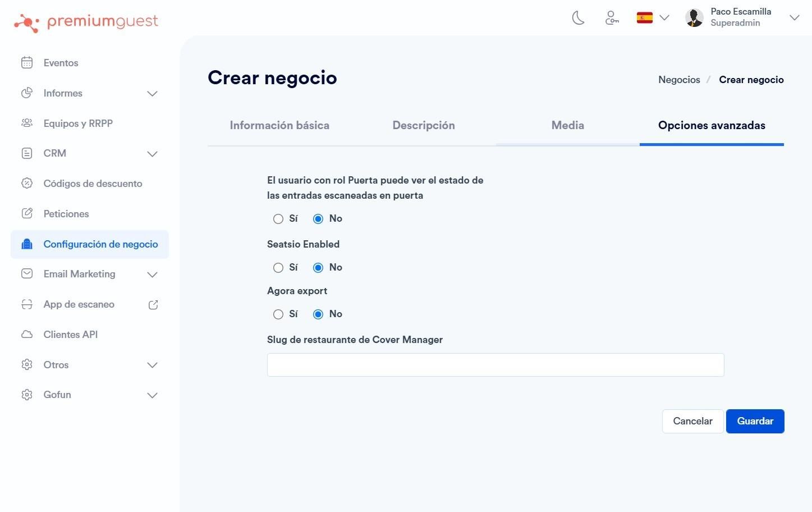Open App de escaneo external link icon
812x512 pixels.
153,305
